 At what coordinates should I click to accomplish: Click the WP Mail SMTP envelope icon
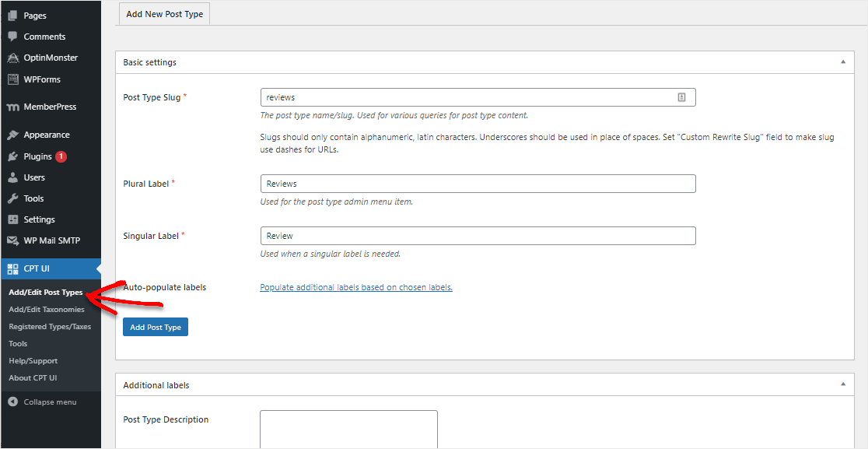click(x=12, y=240)
